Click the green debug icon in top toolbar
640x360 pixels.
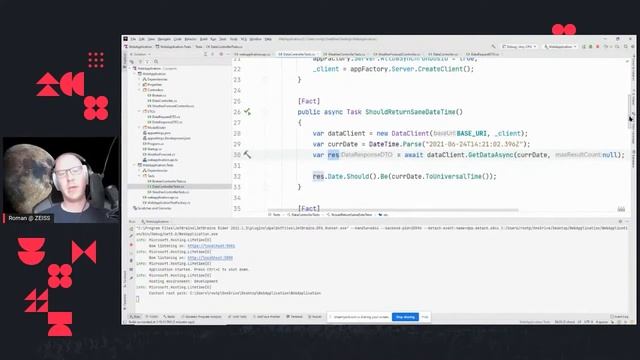pyautogui.click(x=590, y=47)
